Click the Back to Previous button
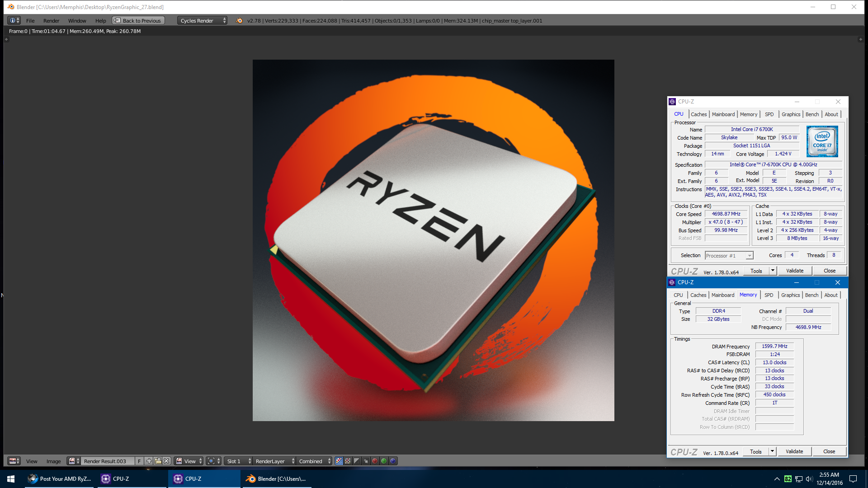 (138, 20)
